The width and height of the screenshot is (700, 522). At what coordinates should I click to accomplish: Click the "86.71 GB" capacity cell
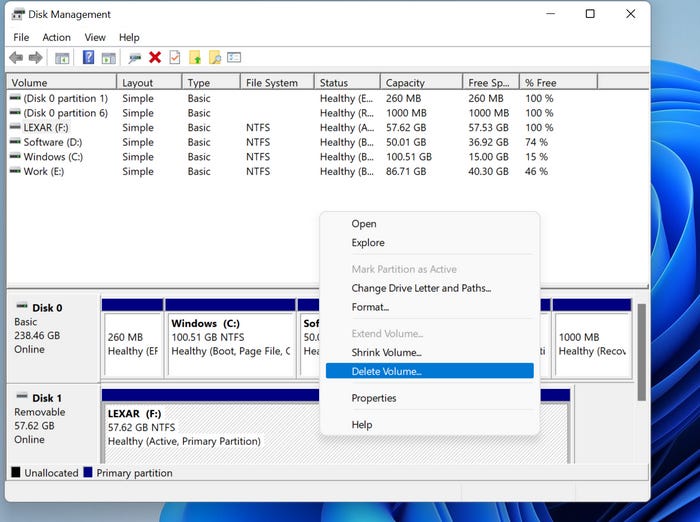[406, 171]
